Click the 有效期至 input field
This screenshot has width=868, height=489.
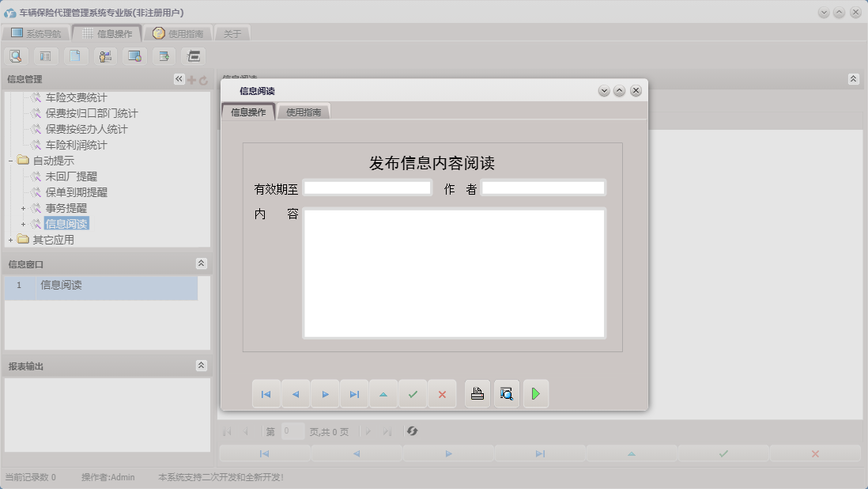point(367,188)
